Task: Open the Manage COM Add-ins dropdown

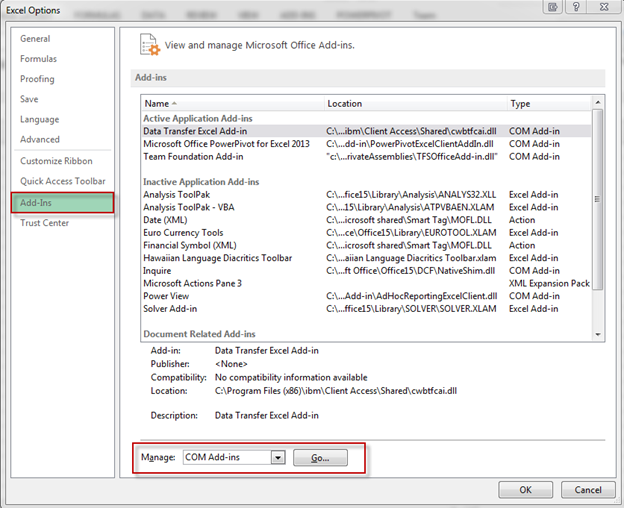Action: [x=278, y=457]
